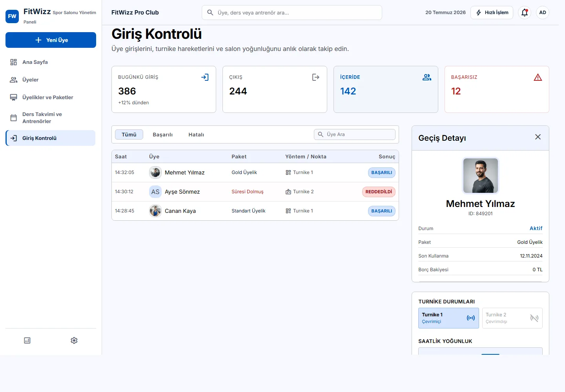Click Ayşe Sönmez name in table

[182, 192]
